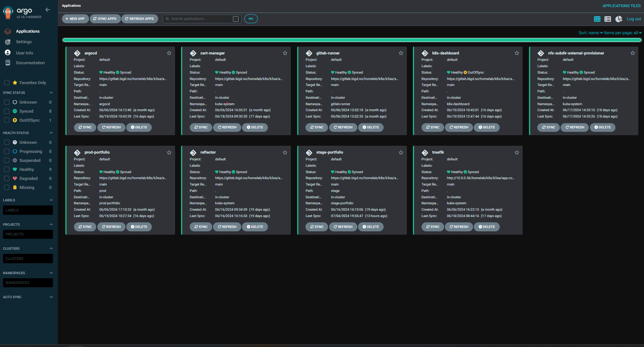
Task: Click the REFRESH APPS button
Action: point(139,19)
